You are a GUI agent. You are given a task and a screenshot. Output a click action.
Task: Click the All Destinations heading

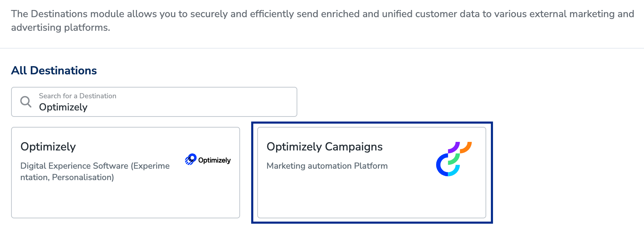(54, 70)
